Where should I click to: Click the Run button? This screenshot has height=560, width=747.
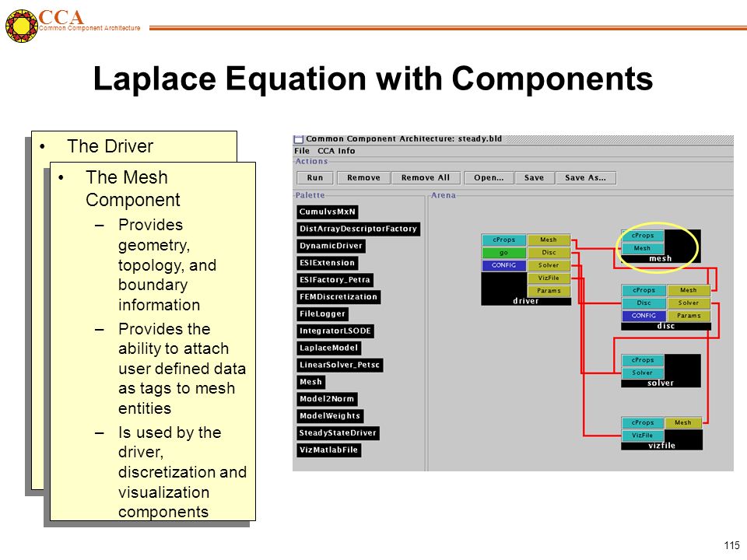tap(314, 177)
